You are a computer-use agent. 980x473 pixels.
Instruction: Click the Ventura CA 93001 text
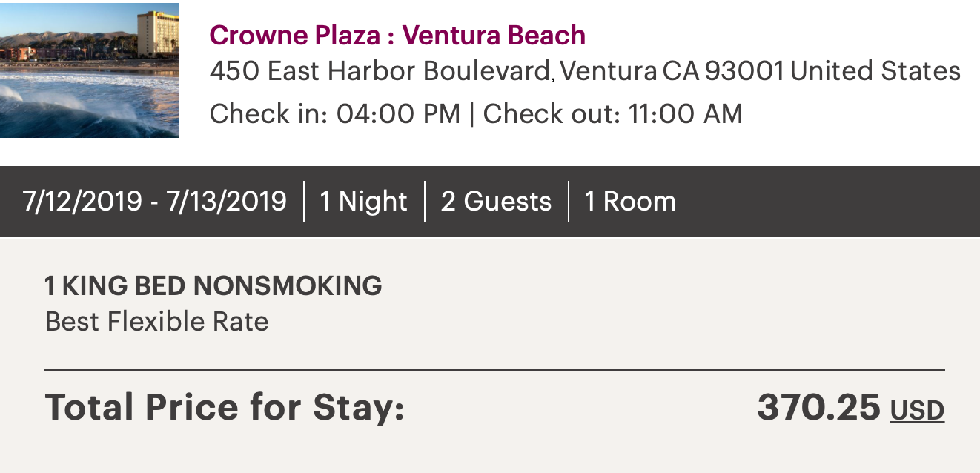(672, 72)
